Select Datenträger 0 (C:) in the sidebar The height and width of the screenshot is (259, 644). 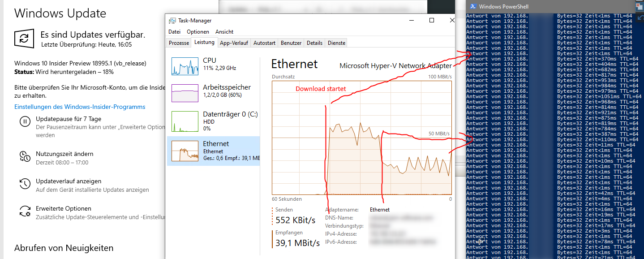pyautogui.click(x=213, y=121)
